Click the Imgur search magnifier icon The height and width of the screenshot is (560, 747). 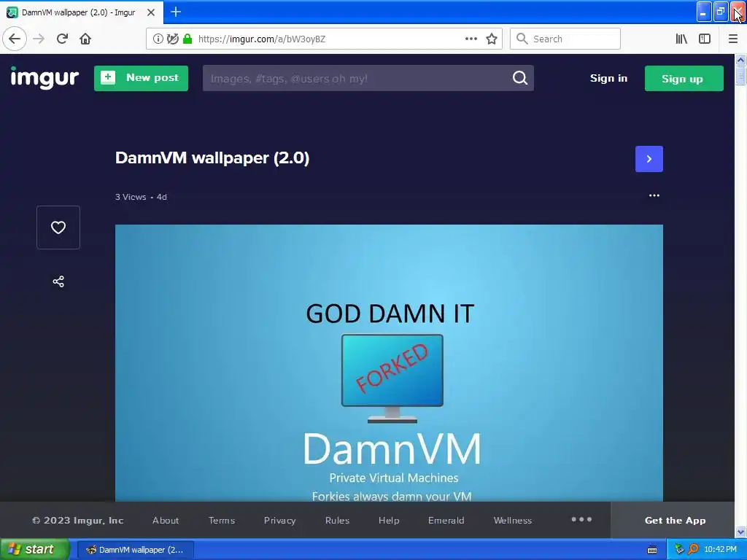(x=520, y=78)
